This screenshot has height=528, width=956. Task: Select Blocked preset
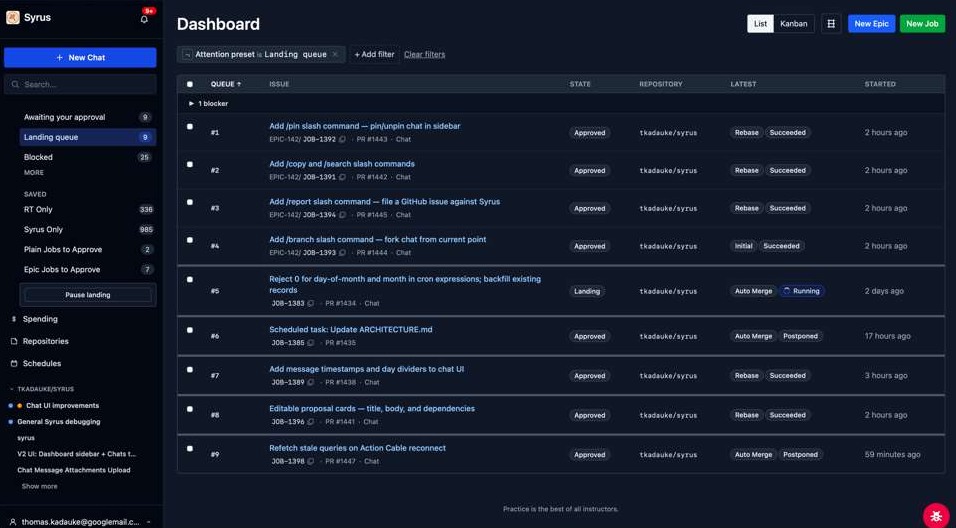88,157
